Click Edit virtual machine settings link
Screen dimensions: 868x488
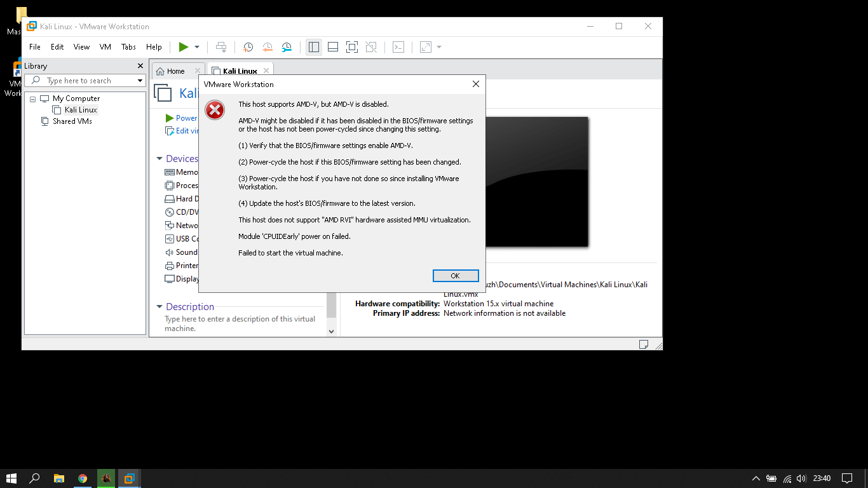coord(181,131)
